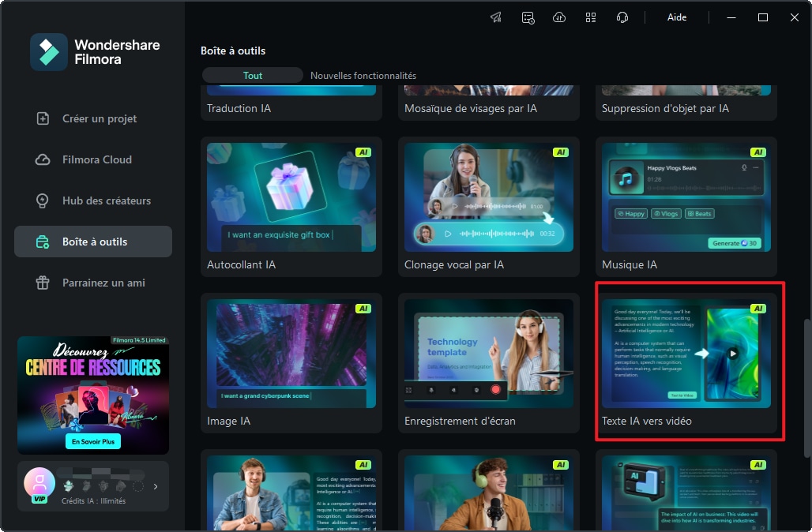Click the gift icon beside Parrainez un ami

tap(43, 283)
